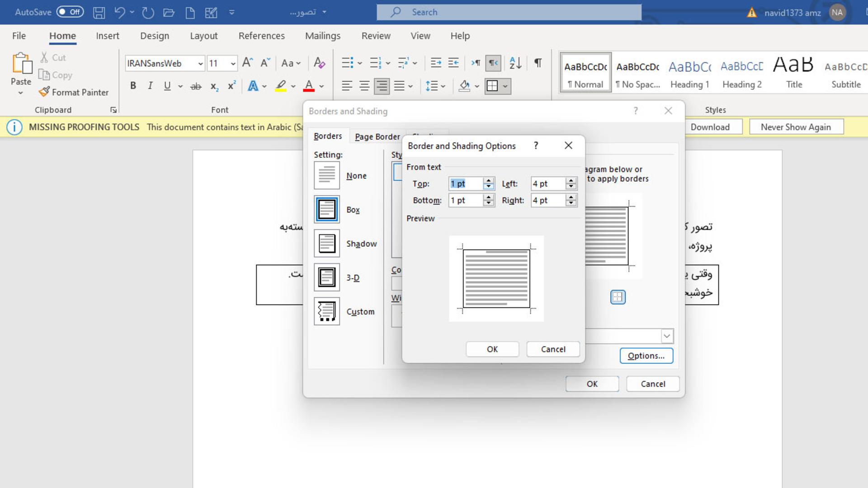Open the font size dropdown

point(233,64)
